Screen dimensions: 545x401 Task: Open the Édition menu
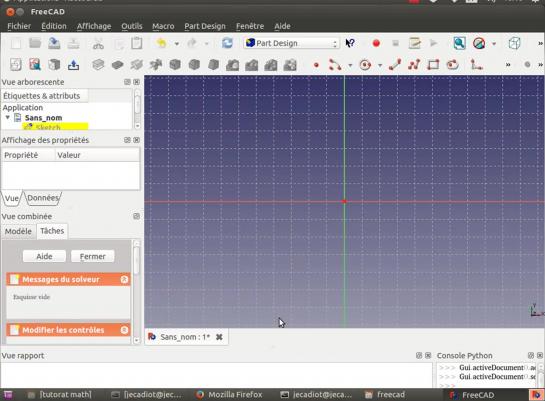(54, 26)
